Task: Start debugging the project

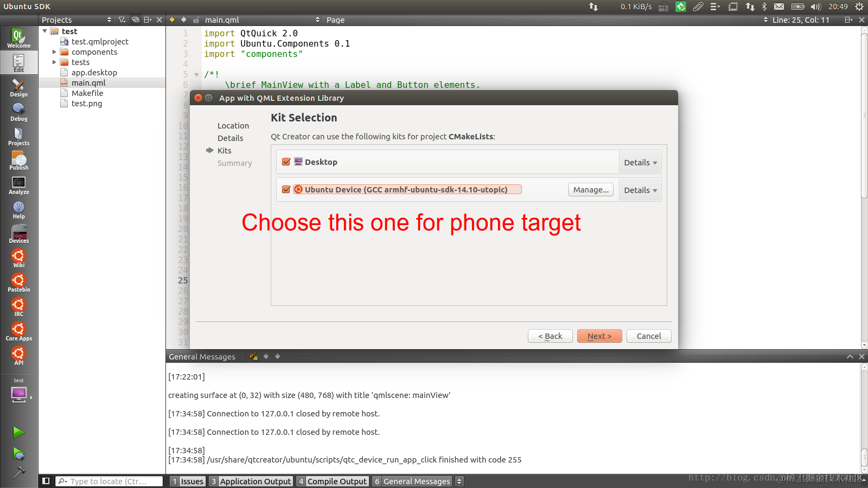Action: (18, 453)
